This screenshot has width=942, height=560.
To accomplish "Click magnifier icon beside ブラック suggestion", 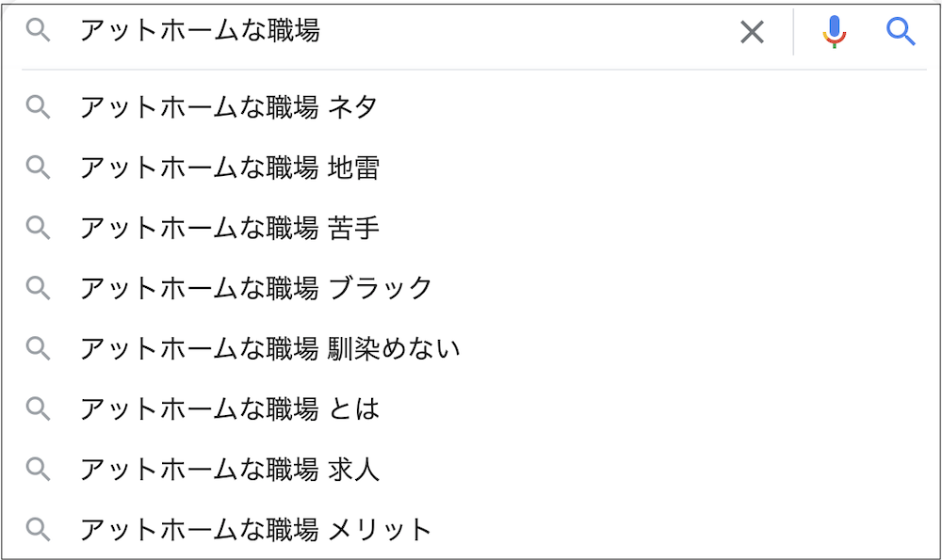I will click(38, 288).
